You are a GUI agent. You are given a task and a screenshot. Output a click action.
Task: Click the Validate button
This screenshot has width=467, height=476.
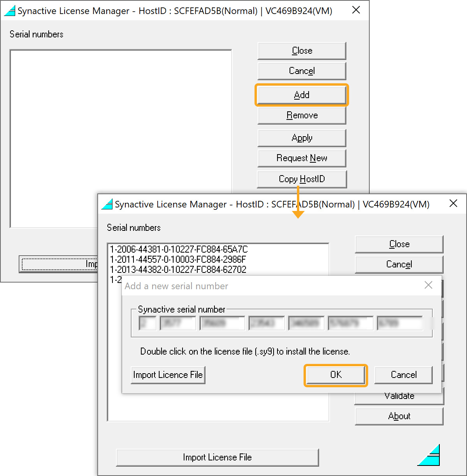[399, 396]
